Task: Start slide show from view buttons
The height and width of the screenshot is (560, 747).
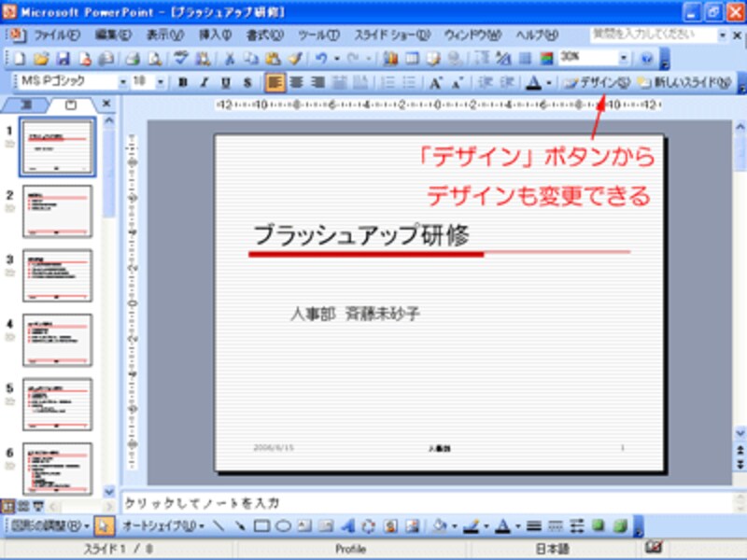Action: click(x=38, y=506)
